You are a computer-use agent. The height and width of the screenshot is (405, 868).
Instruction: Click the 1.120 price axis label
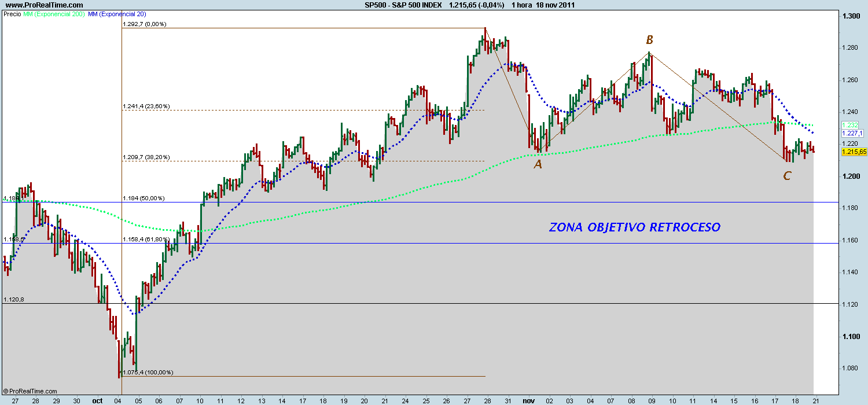(850, 304)
